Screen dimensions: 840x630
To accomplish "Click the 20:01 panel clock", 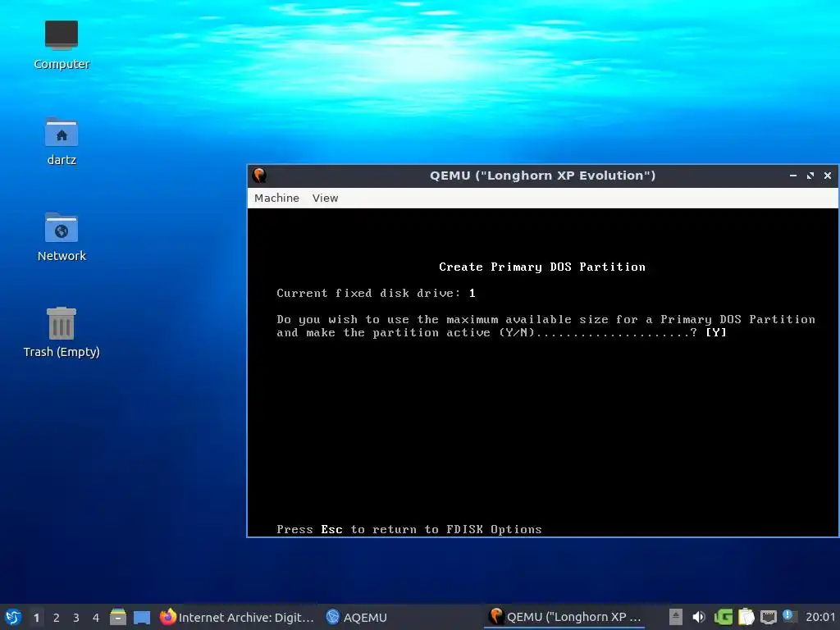I will click(x=820, y=617).
